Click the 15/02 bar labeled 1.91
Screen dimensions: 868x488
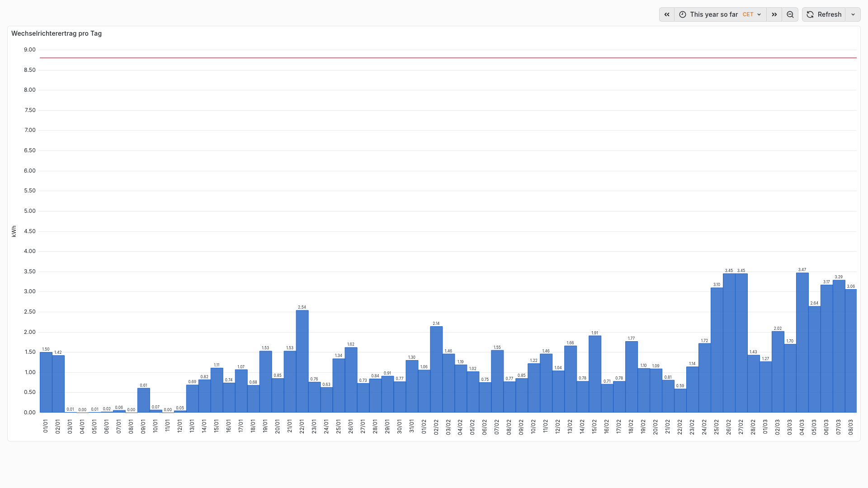point(594,374)
